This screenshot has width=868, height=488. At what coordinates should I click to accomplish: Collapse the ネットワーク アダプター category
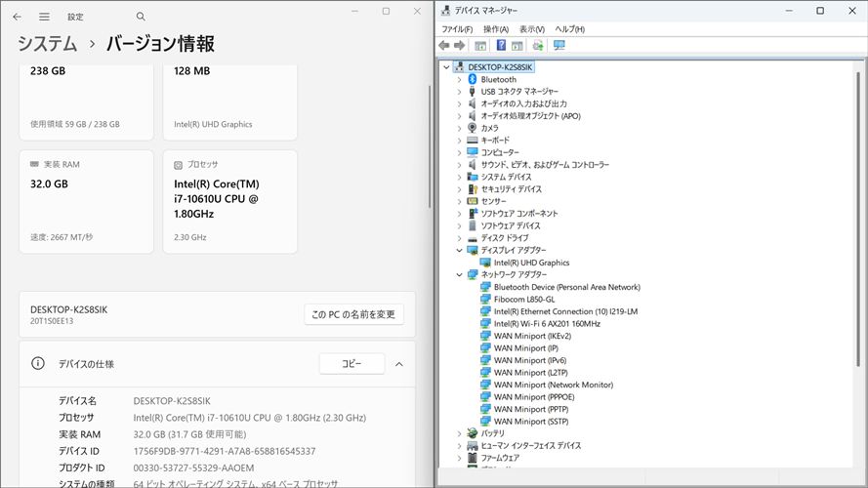tap(459, 275)
